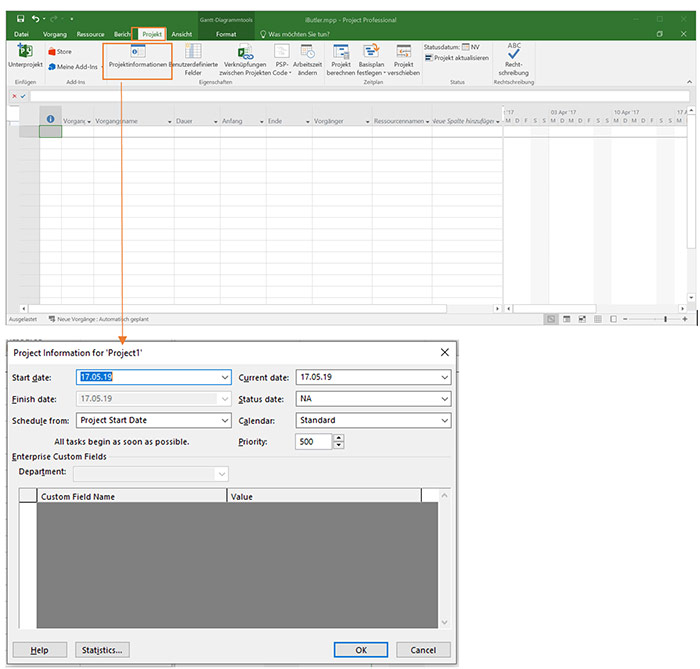Click the zoom slider in status bar

click(665, 319)
